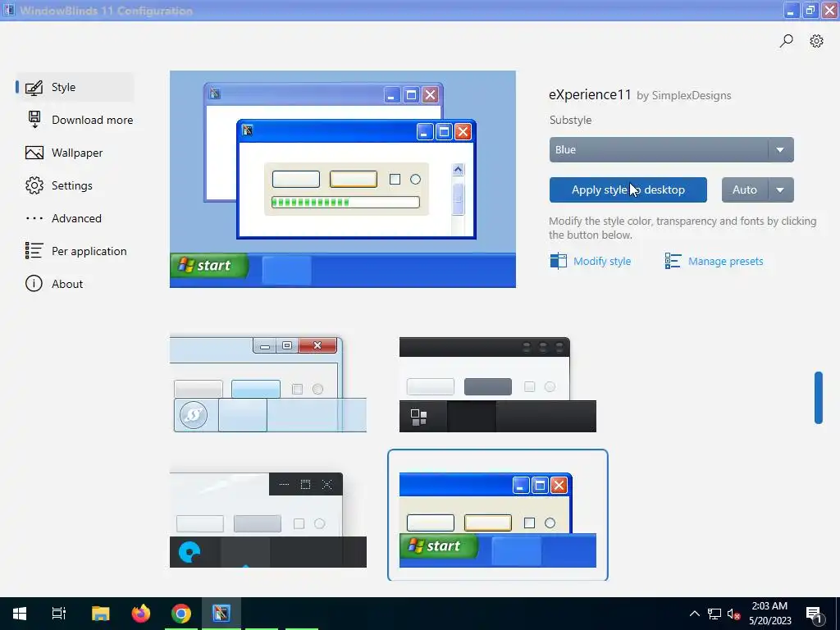Select the eXperience11 XP-style thumbnail
Screen dimensions: 840x630
(x=498, y=515)
